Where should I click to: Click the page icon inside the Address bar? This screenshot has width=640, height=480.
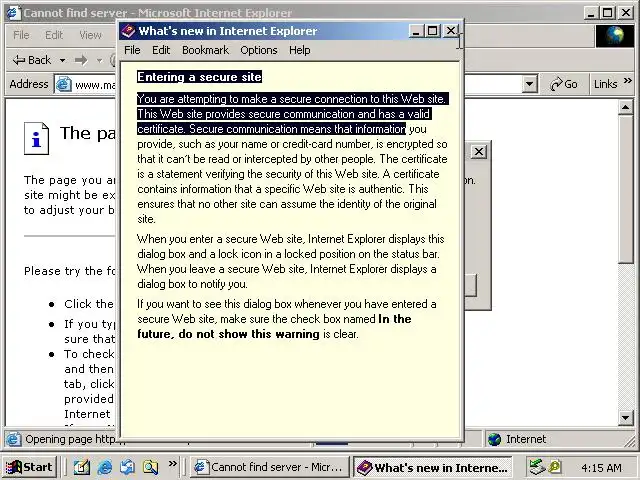click(64, 84)
